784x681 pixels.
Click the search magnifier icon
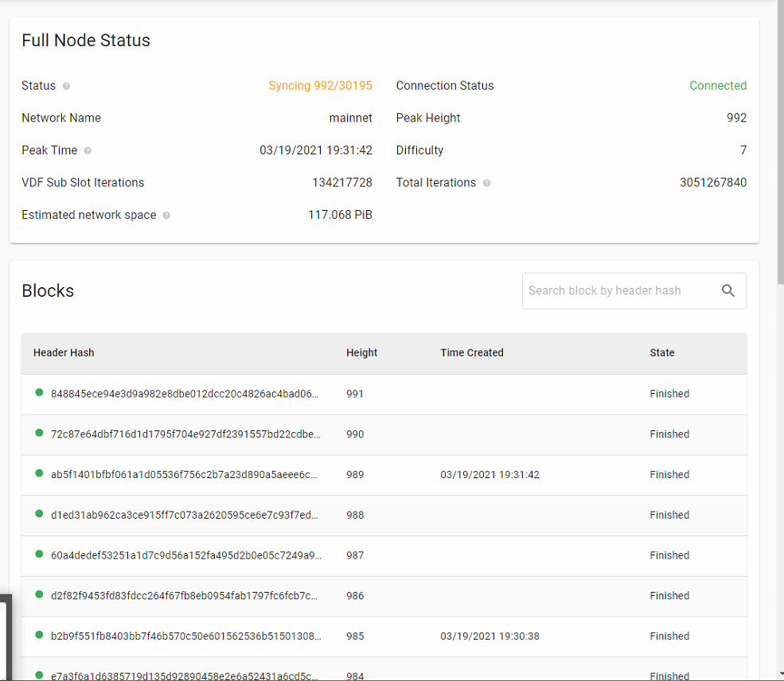pyautogui.click(x=728, y=290)
